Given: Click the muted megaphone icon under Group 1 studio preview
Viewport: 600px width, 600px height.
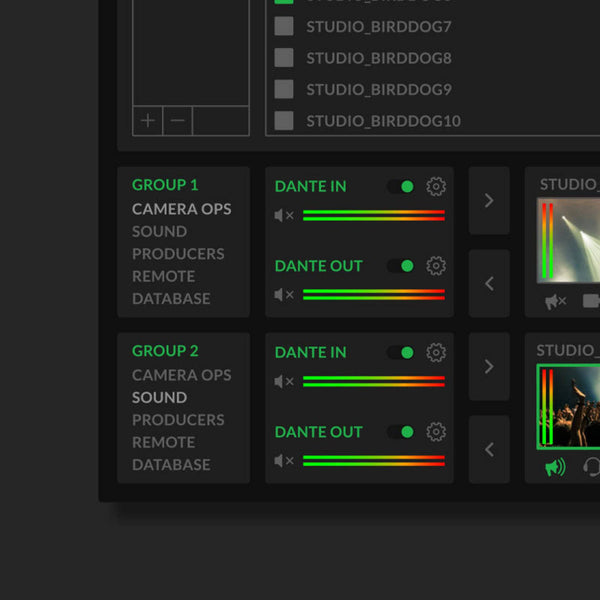Looking at the screenshot, I should pos(555,302).
